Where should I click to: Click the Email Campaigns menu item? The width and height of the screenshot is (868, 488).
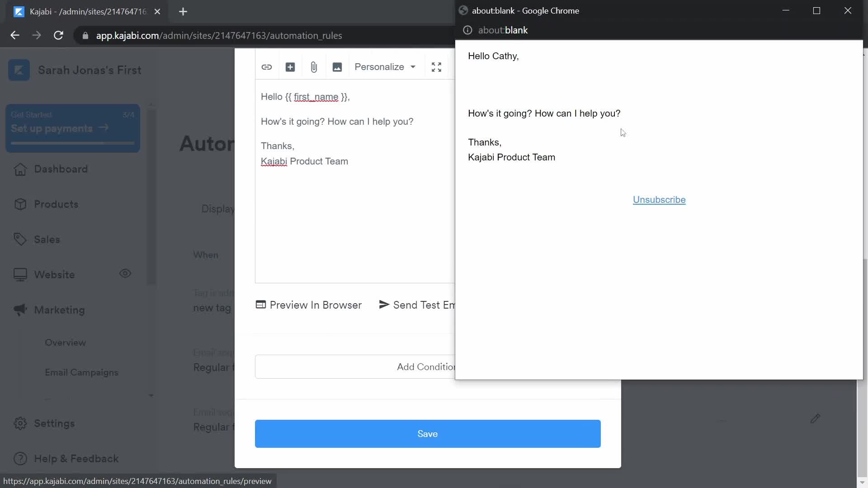[x=82, y=372]
